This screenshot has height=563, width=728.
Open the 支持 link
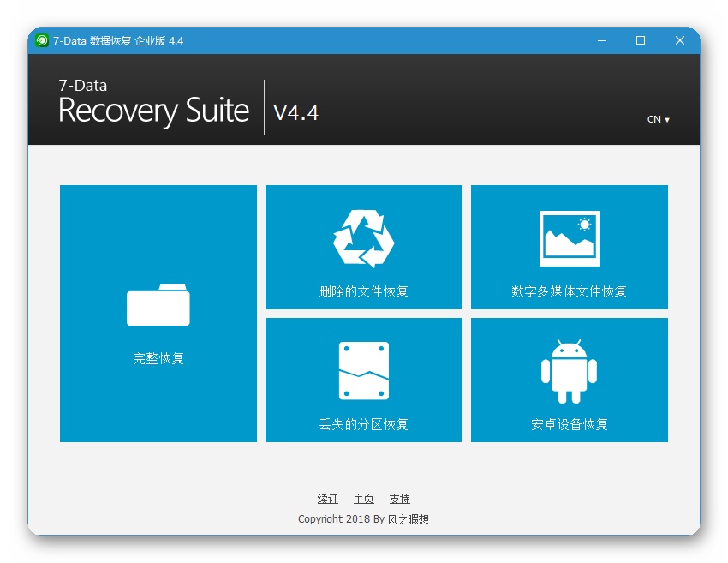pyautogui.click(x=399, y=499)
